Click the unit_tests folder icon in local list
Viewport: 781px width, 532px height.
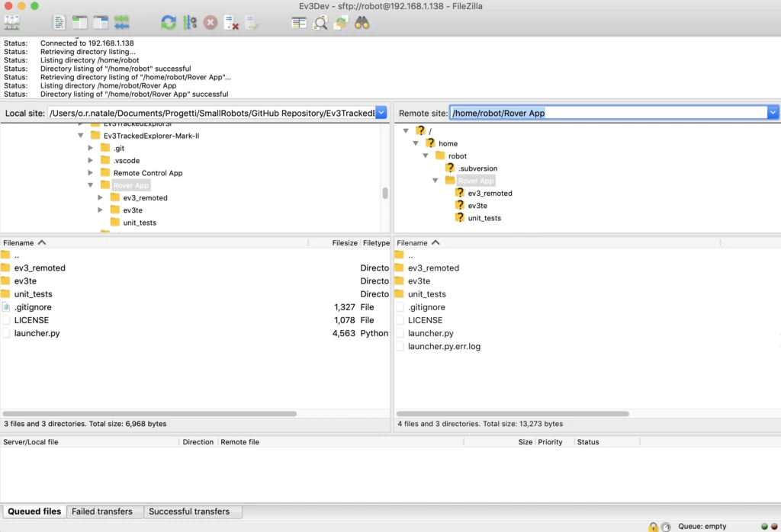point(5,293)
